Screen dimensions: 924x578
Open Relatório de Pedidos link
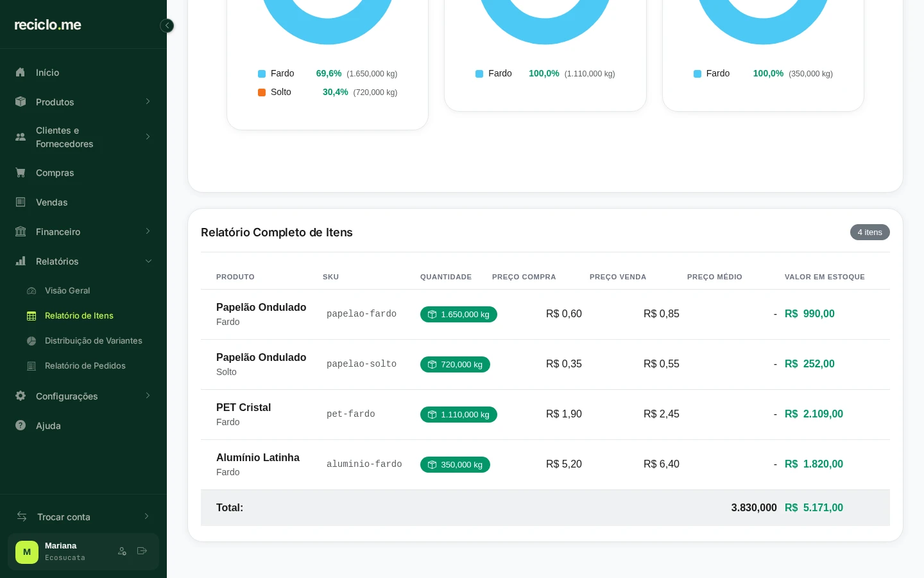tap(85, 366)
